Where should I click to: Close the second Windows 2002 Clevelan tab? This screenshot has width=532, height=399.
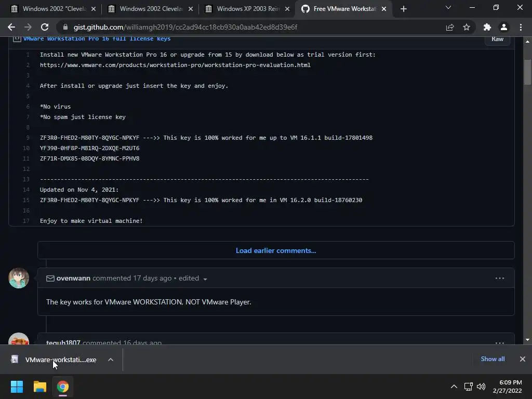191,9
